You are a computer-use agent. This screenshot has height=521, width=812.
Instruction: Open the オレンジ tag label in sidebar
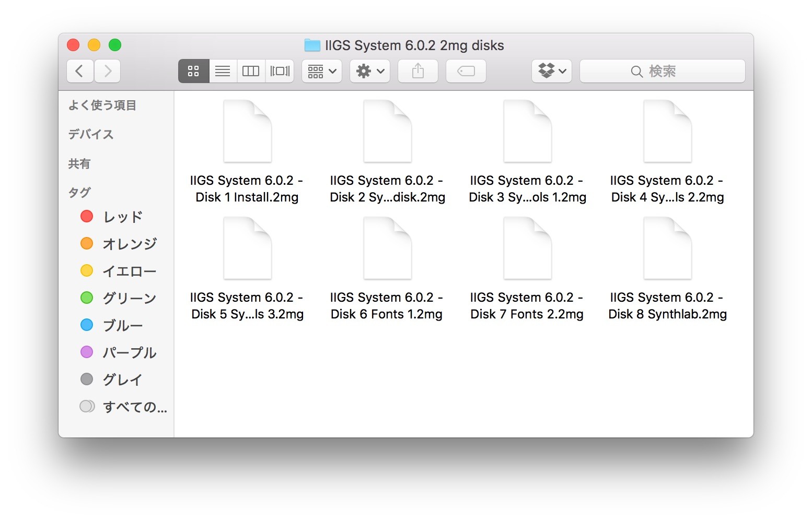(130, 244)
